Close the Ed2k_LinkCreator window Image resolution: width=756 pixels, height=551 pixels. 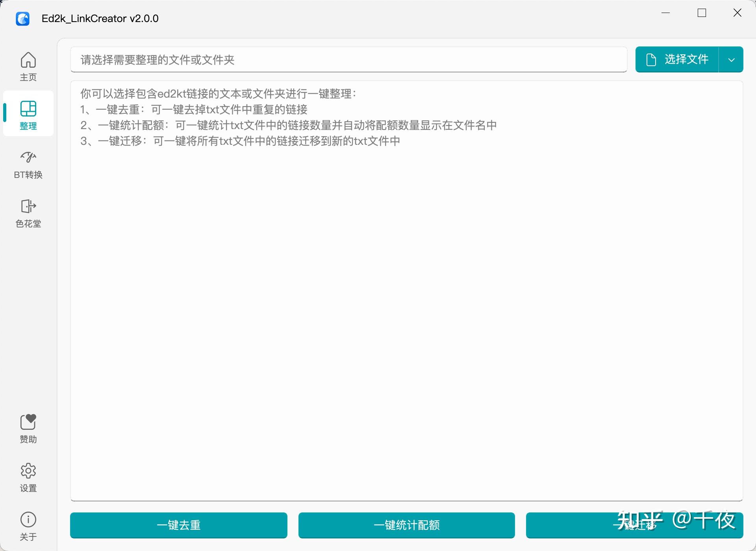point(737,13)
